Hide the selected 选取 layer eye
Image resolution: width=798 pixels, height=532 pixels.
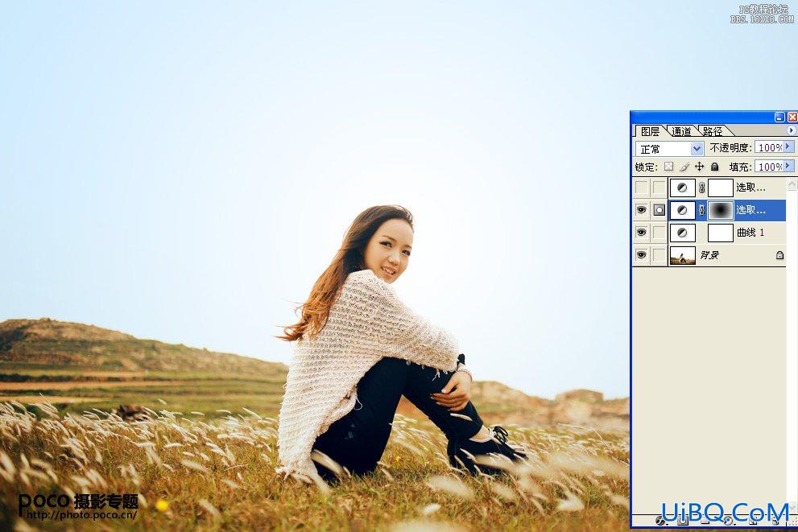641,209
